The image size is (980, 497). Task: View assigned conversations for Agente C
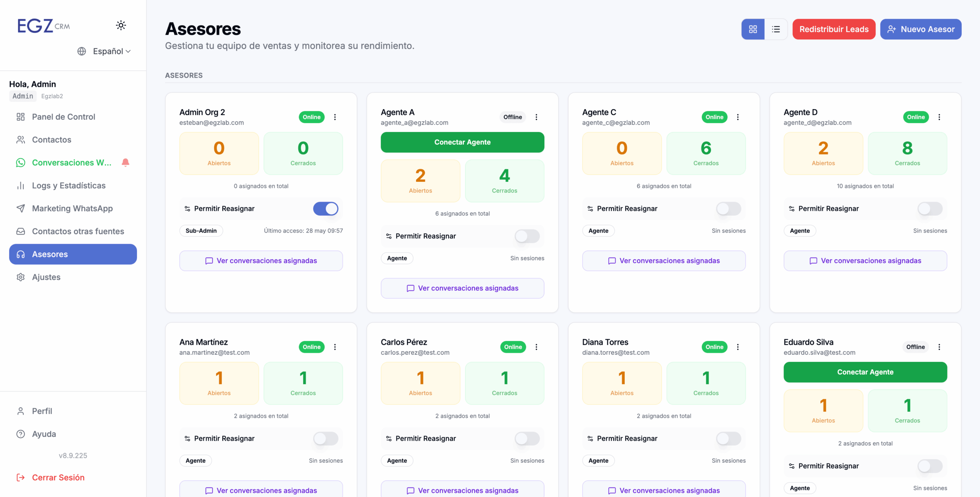point(664,261)
